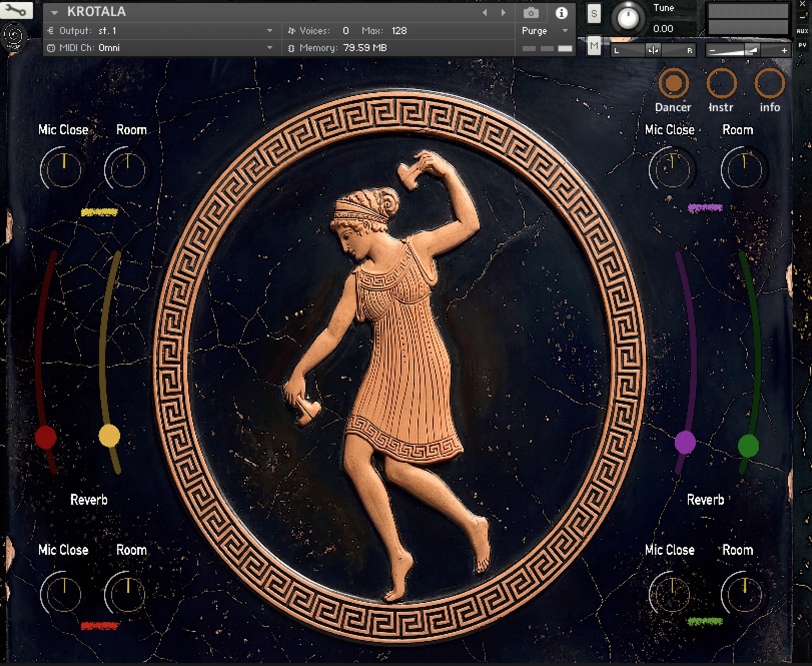Open instrument edit mode with the wrench icon
The width and height of the screenshot is (812, 666).
point(17,10)
